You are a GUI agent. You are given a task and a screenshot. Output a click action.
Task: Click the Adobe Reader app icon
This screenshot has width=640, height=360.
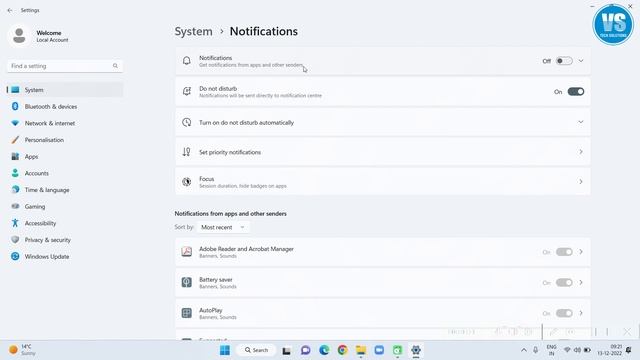(x=187, y=252)
